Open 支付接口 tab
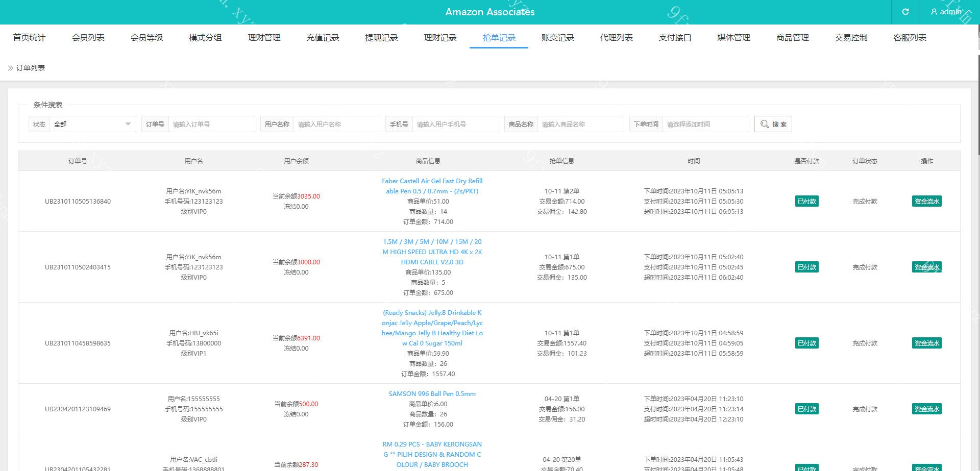Image resolution: width=980 pixels, height=471 pixels. tap(675, 37)
